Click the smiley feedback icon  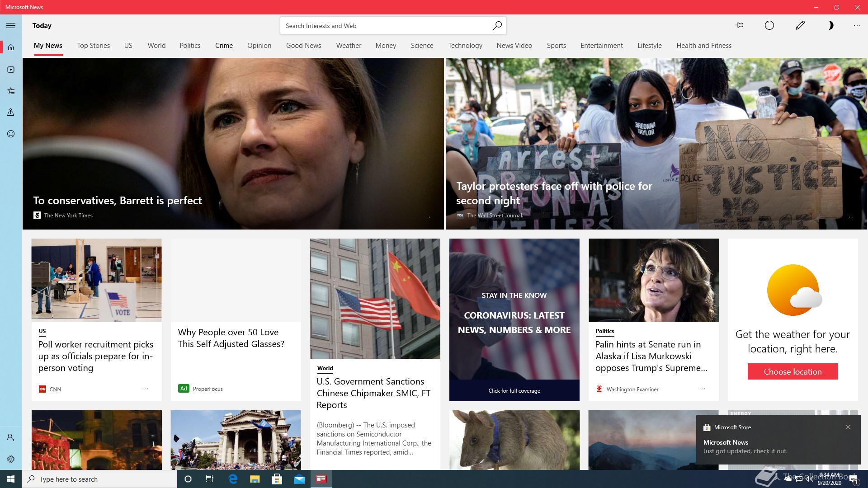tap(11, 134)
